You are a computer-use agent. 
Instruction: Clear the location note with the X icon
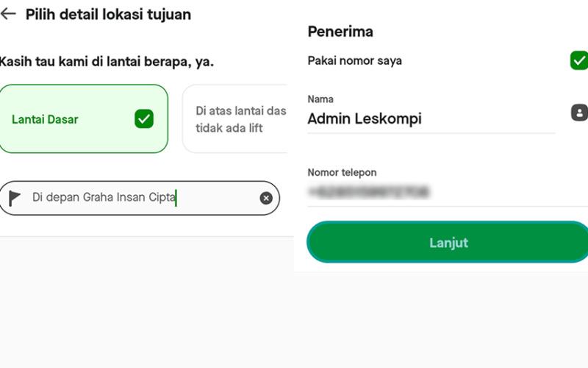click(266, 198)
